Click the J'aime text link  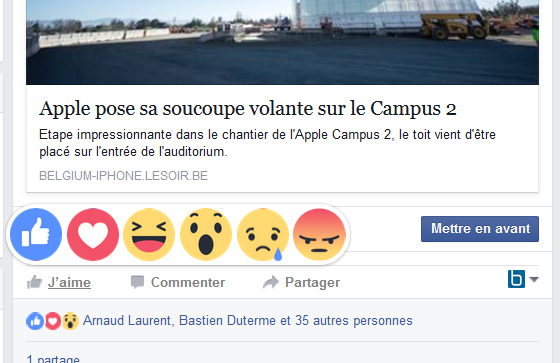(x=69, y=282)
